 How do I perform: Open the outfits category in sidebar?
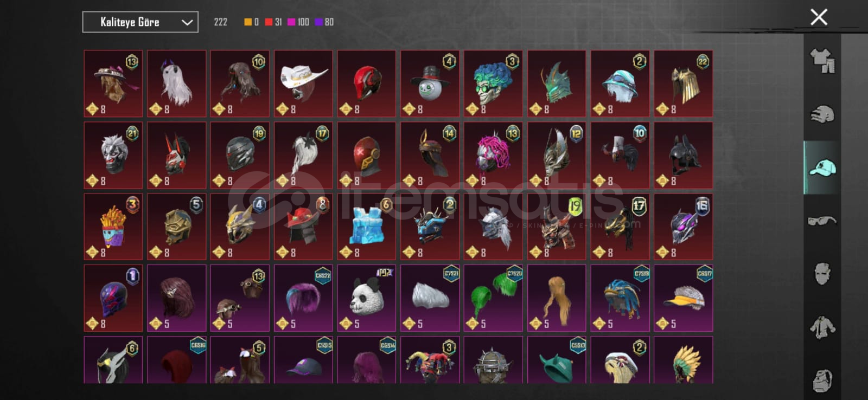822,61
